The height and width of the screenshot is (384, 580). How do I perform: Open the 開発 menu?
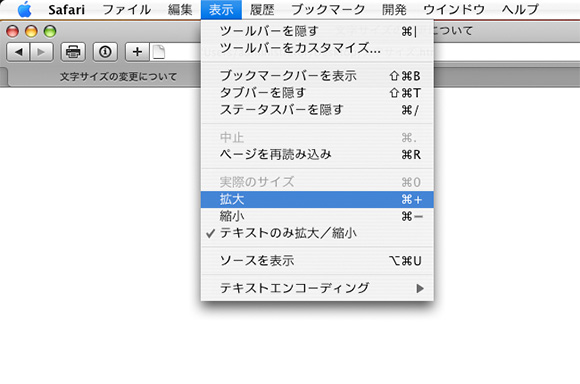point(394,9)
